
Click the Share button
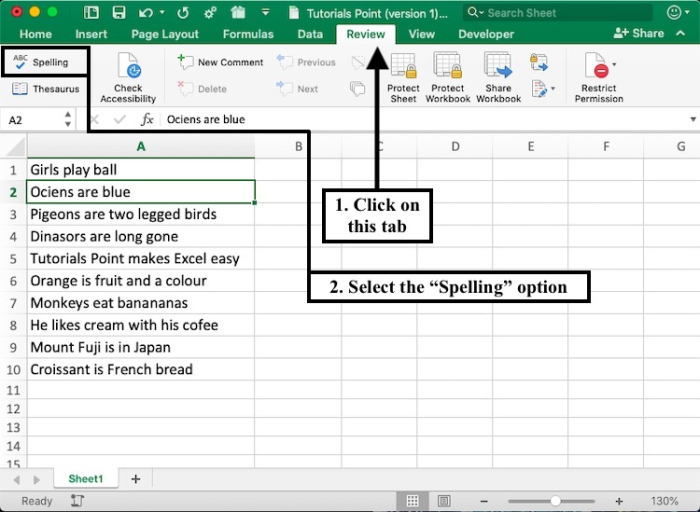click(638, 33)
